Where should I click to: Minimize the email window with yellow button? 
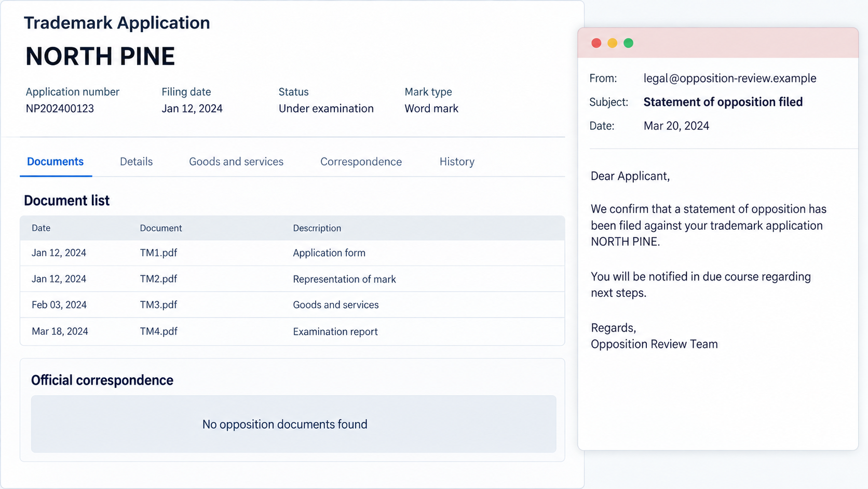pos(612,43)
